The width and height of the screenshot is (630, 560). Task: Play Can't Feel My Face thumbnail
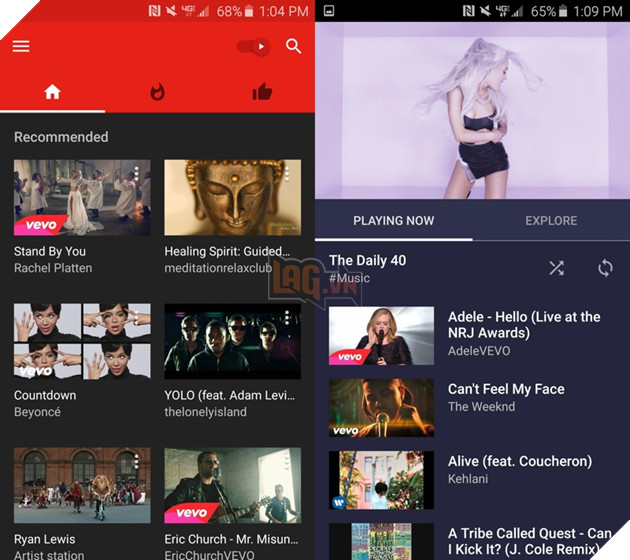(x=381, y=408)
